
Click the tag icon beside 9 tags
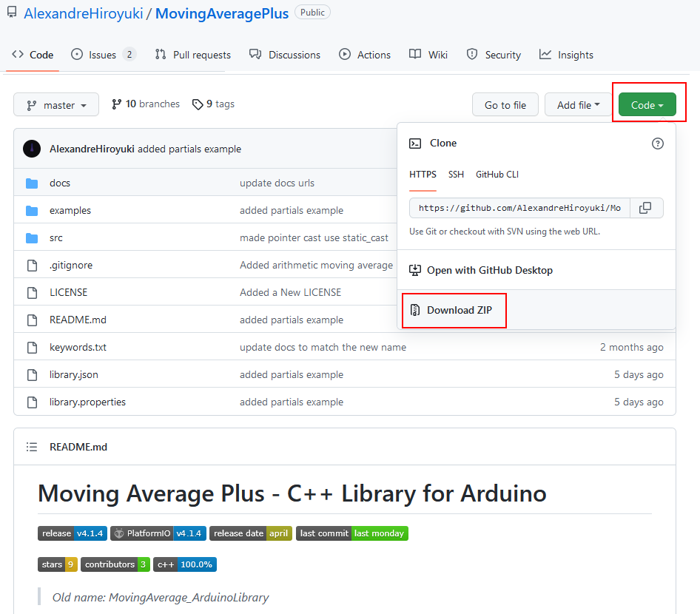(x=198, y=104)
